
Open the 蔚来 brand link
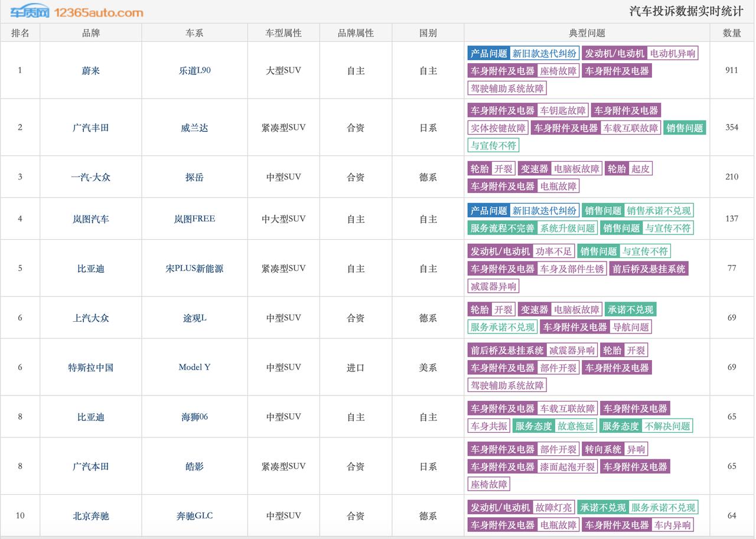(91, 71)
